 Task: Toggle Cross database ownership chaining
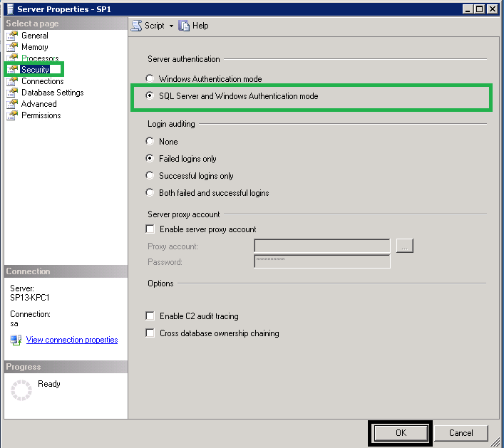[150, 333]
